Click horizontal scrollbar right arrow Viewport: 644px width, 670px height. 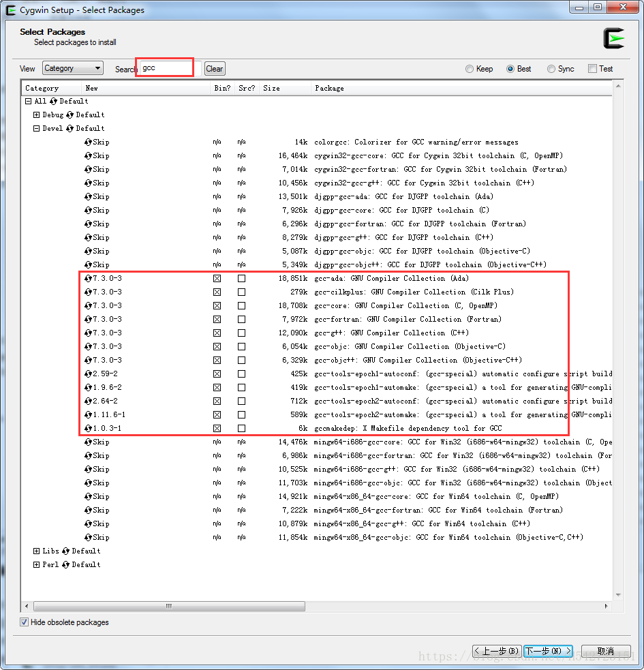click(x=607, y=606)
